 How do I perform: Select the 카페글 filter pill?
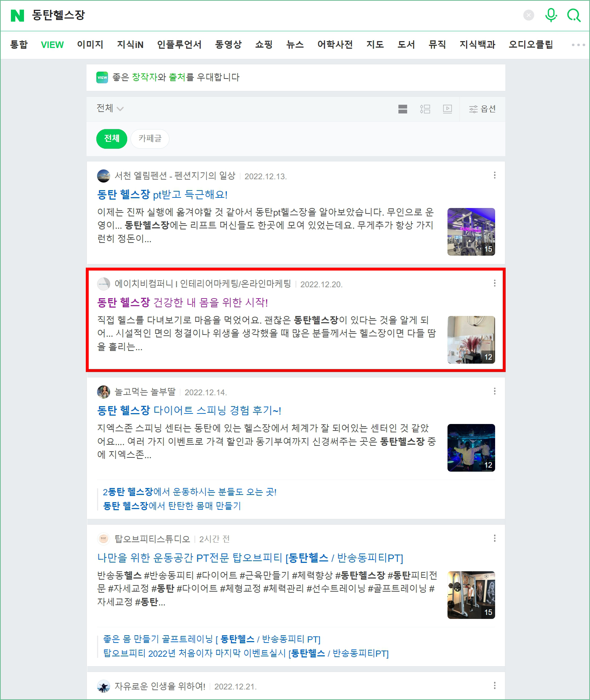click(x=150, y=139)
